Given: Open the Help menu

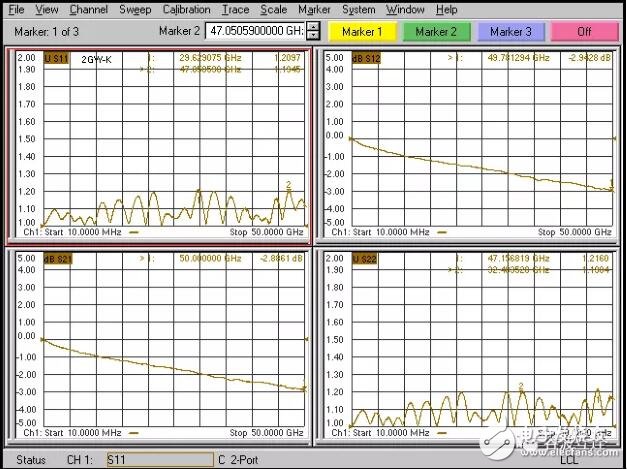Looking at the screenshot, I should click(x=445, y=9).
